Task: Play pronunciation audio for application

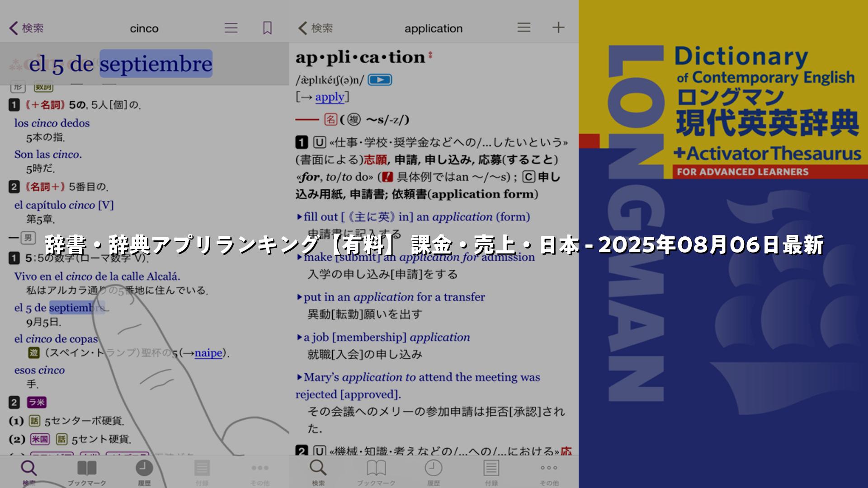Action: tap(380, 80)
